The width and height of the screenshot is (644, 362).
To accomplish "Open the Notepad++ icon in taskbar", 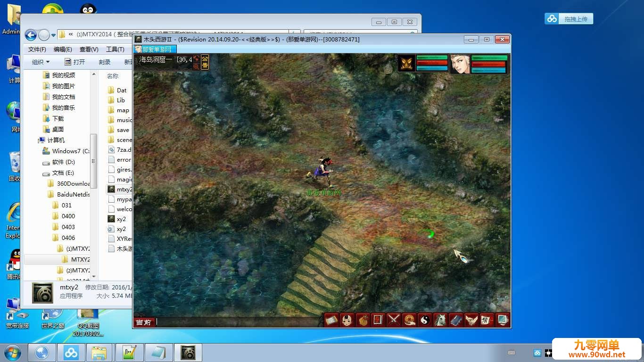I will (x=129, y=353).
